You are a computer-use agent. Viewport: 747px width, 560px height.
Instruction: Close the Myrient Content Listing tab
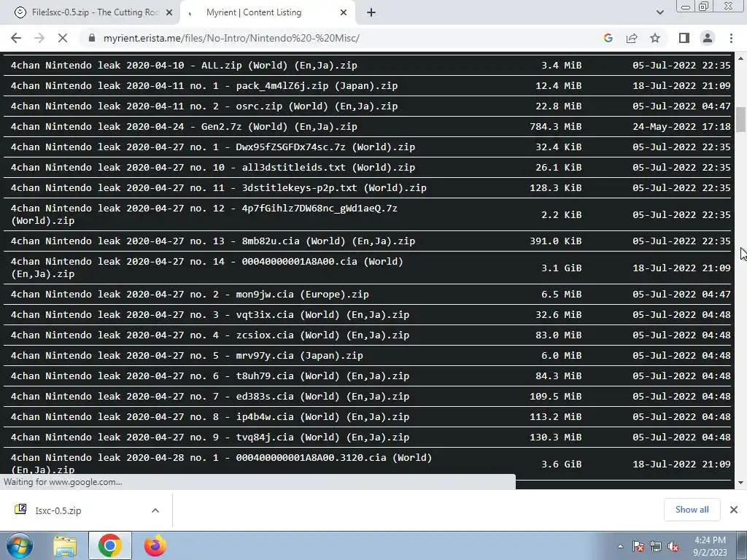pyautogui.click(x=344, y=13)
